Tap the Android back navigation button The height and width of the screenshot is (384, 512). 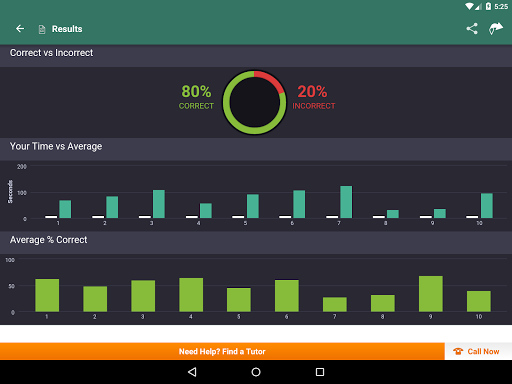[192, 372]
